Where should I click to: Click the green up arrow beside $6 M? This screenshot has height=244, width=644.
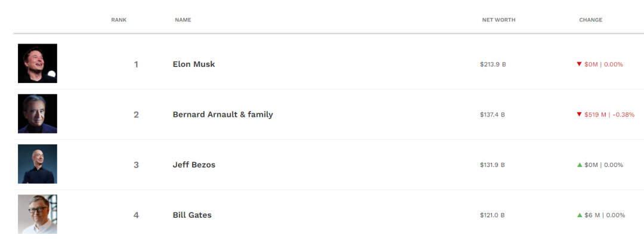point(580,215)
